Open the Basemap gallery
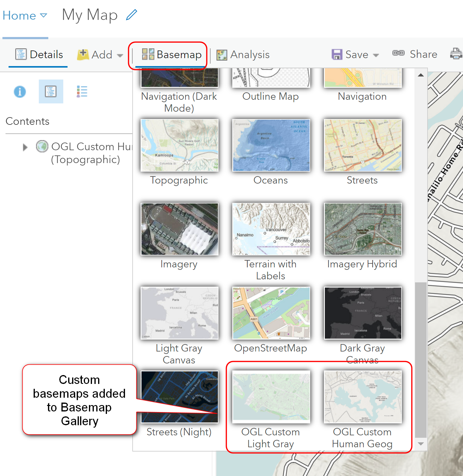Image resolution: width=463 pixels, height=476 pixels. [x=171, y=54]
